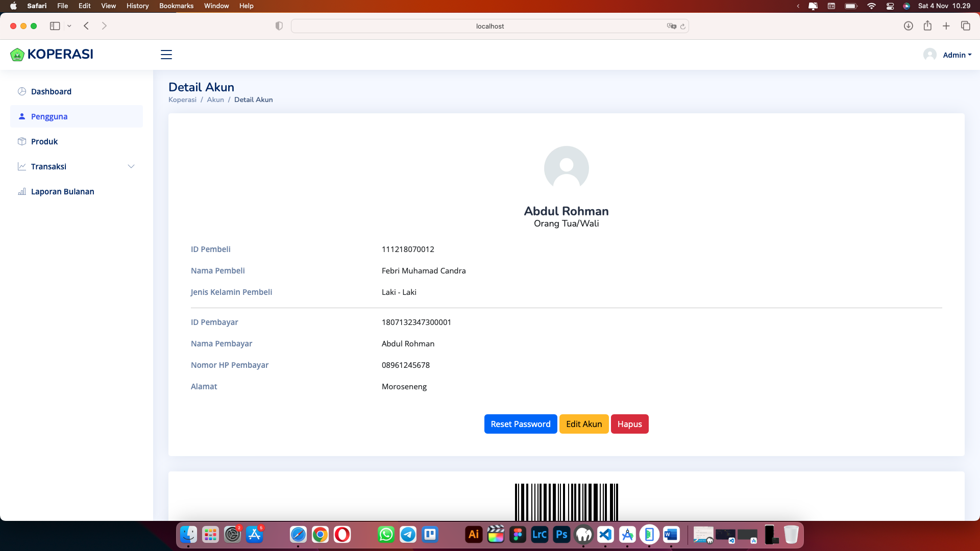Open Dashboard from the sidebar
Screen dimensions: 980x551
tap(51, 92)
